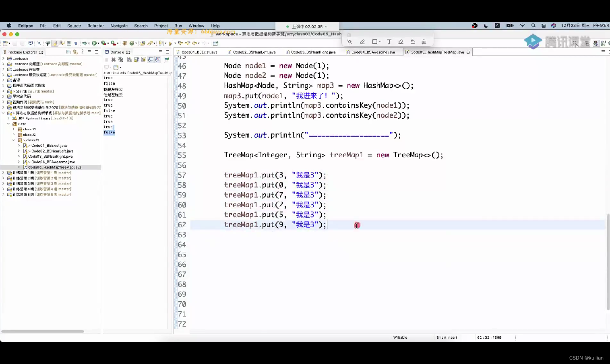
Task: Click the Remove Launch X icon in Console
Action: 114,60
